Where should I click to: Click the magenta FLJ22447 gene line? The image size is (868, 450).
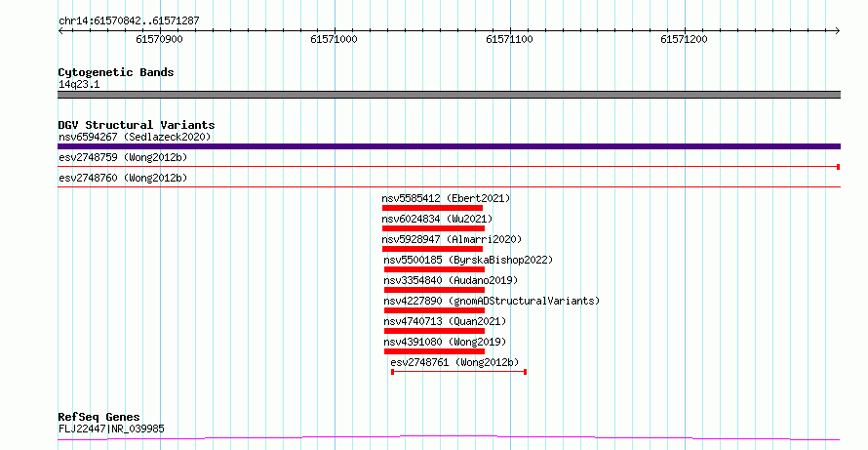pos(449,438)
